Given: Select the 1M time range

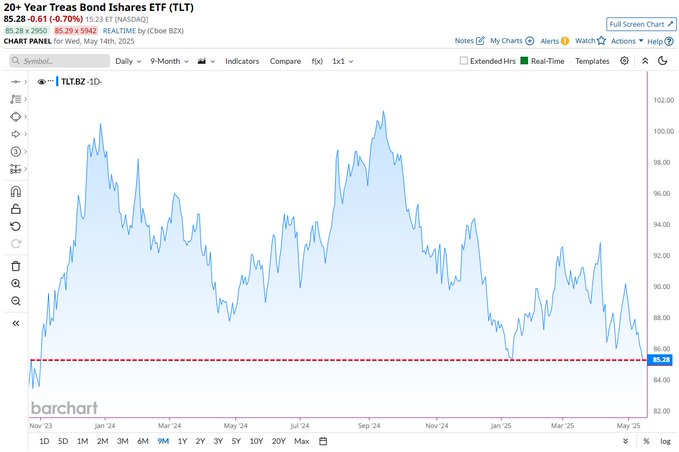Looking at the screenshot, I should (82, 441).
